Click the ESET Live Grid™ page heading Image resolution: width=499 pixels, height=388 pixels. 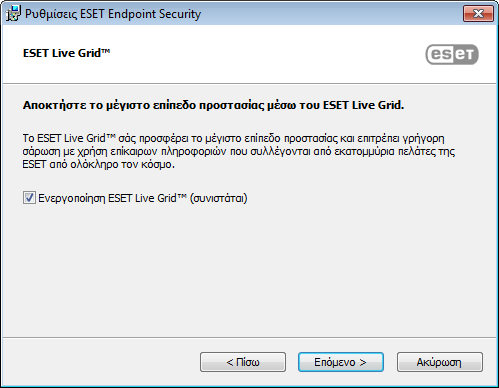(x=66, y=53)
